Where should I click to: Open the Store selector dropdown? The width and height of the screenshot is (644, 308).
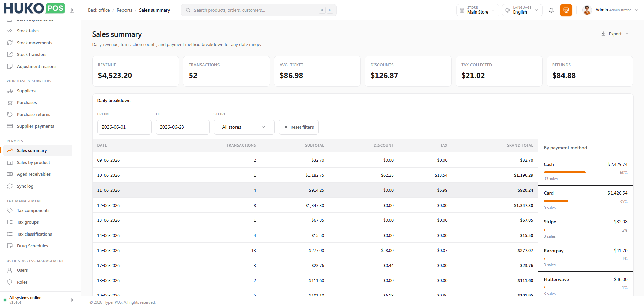[x=478, y=10]
